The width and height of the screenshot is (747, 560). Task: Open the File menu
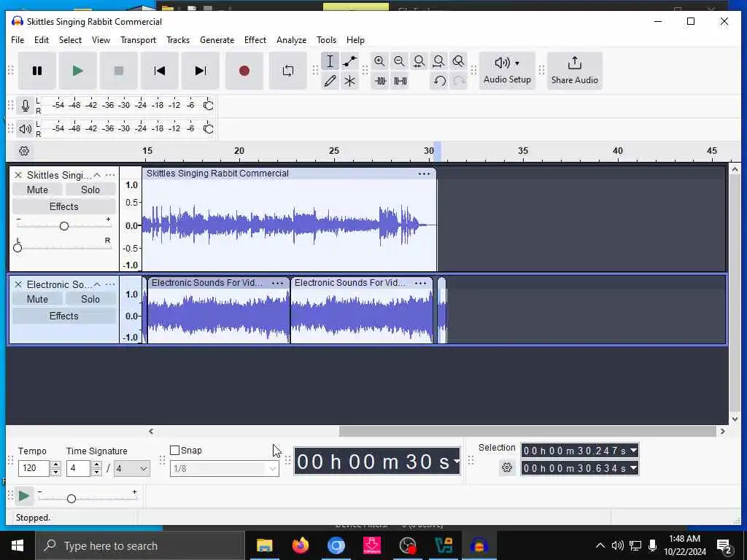point(18,40)
